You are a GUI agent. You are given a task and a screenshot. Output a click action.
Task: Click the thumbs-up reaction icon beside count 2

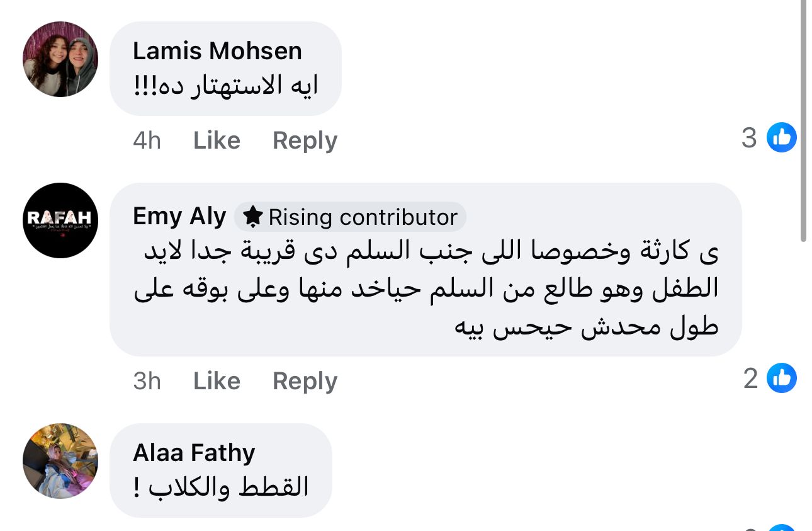click(781, 378)
